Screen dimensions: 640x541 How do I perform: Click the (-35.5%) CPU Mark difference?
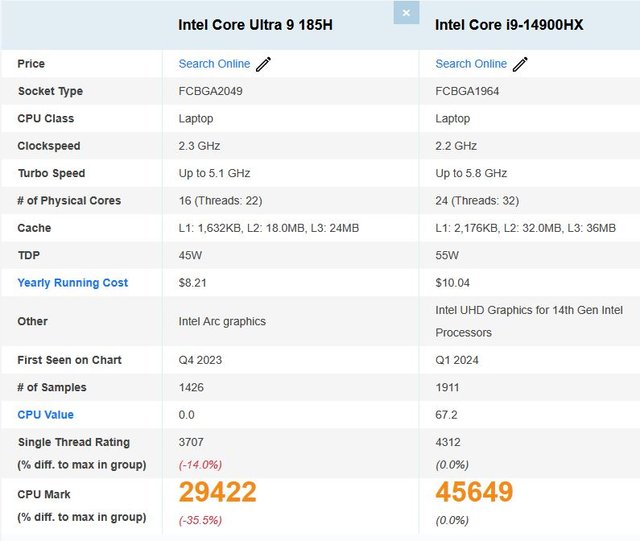point(200,520)
